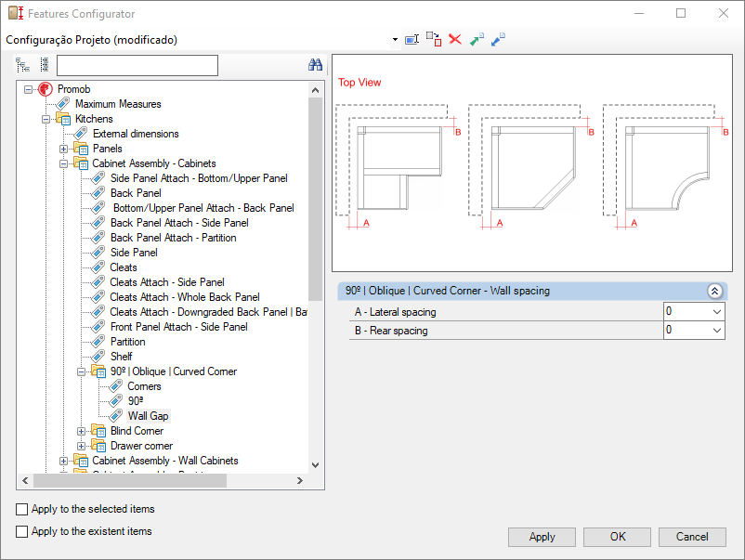Click the Apply button

coord(542,537)
